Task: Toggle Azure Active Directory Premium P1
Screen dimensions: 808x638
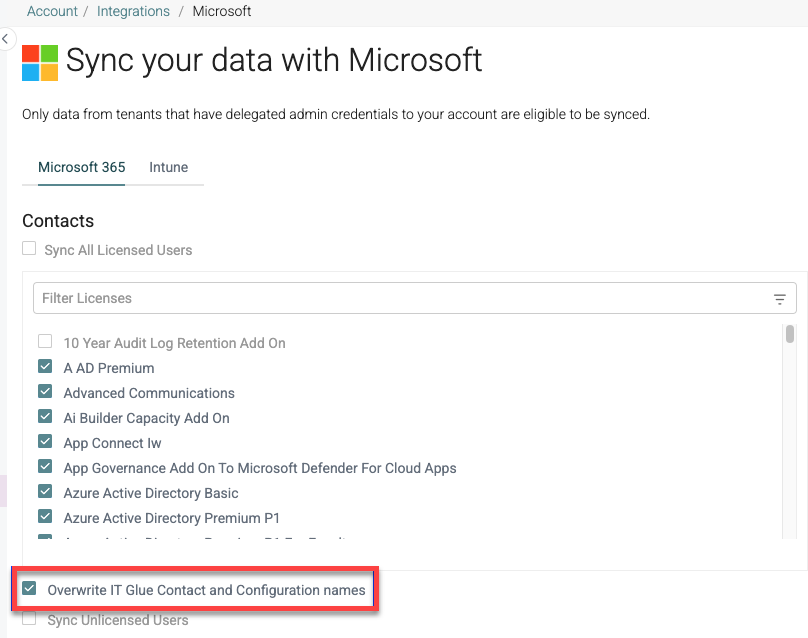Action: (45, 517)
